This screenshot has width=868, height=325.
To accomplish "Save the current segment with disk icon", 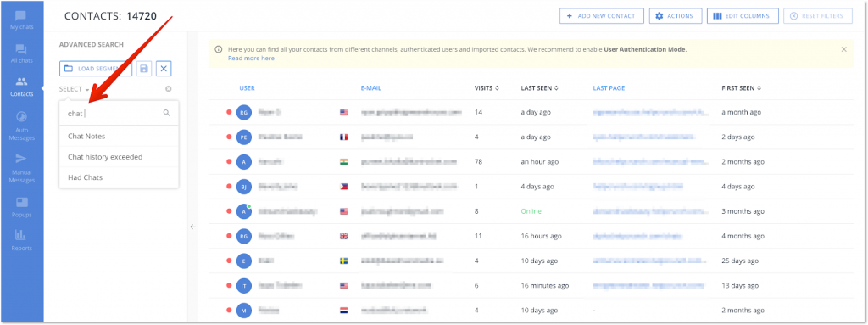I will click(144, 69).
